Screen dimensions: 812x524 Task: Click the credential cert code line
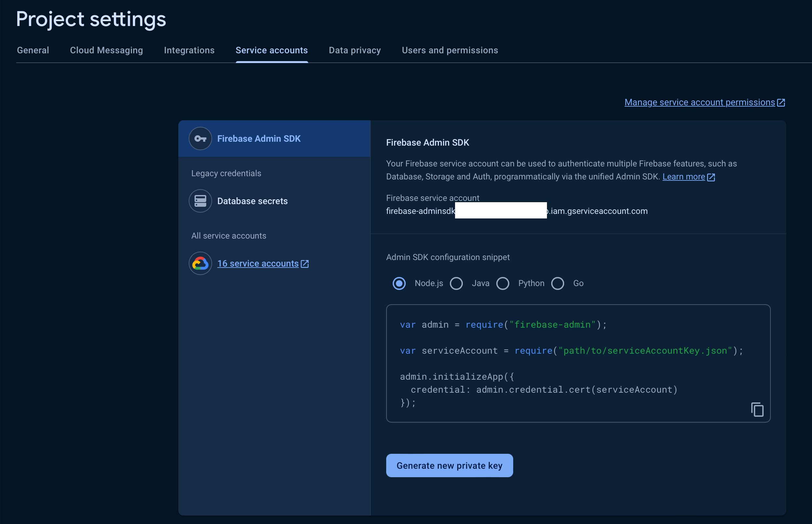[544, 390]
